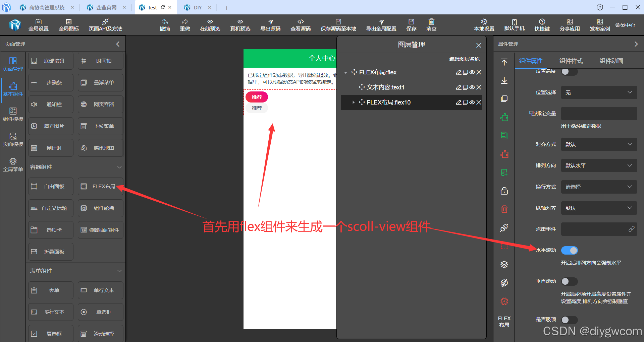This screenshot has height=342, width=644.
Task: Open 真机预览 device preview
Action: pyautogui.click(x=240, y=25)
